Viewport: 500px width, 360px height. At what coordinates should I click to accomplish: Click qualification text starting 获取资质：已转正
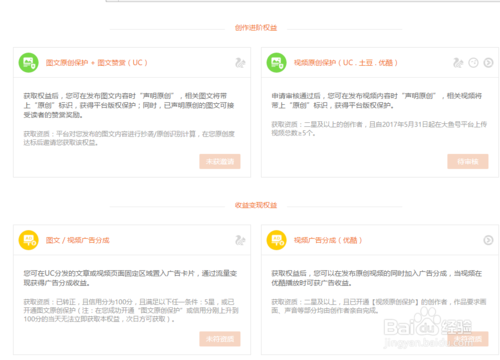131,310
